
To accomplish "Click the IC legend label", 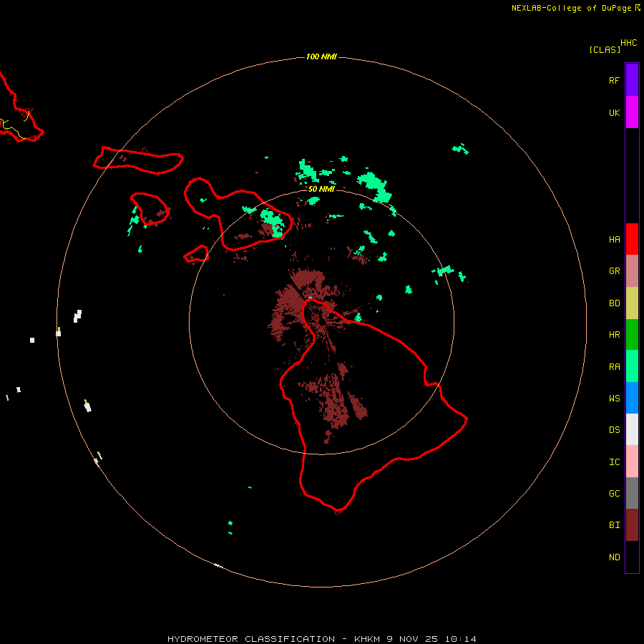I will click(614, 462).
